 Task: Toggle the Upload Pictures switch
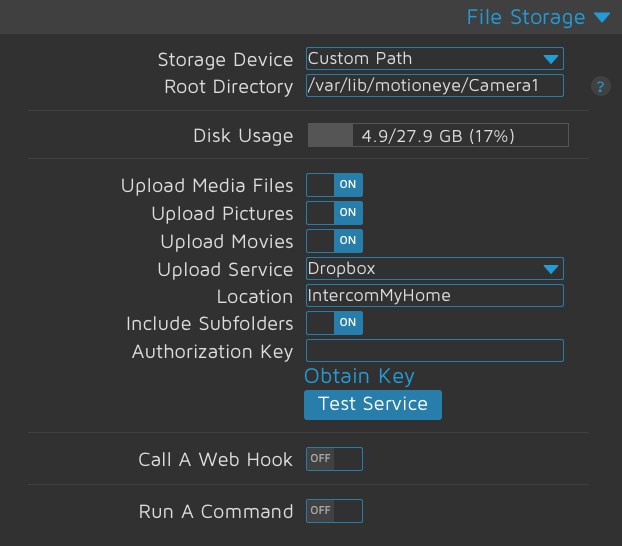pos(334,213)
